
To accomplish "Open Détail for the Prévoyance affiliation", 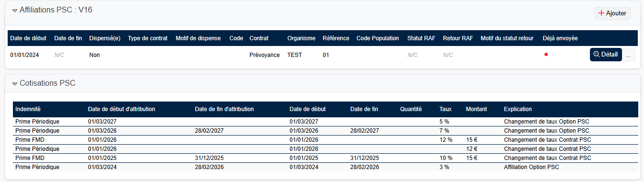I will point(606,55).
